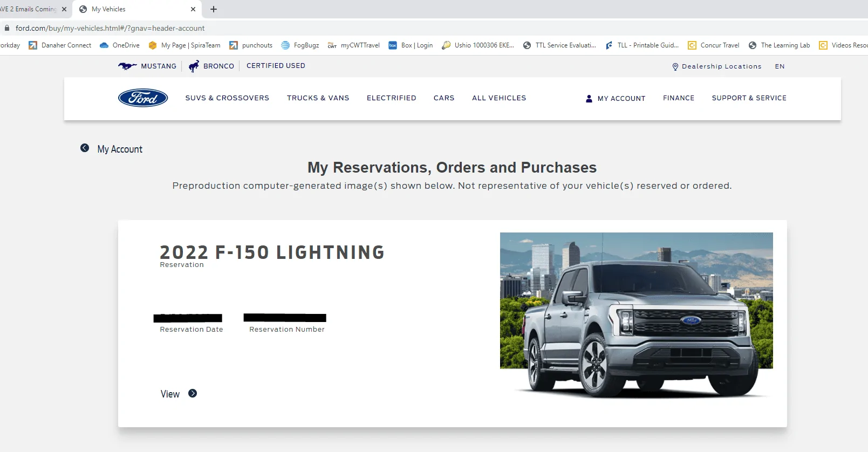This screenshot has width=868, height=452.
Task: Open the Support & Service menu
Action: pos(749,98)
